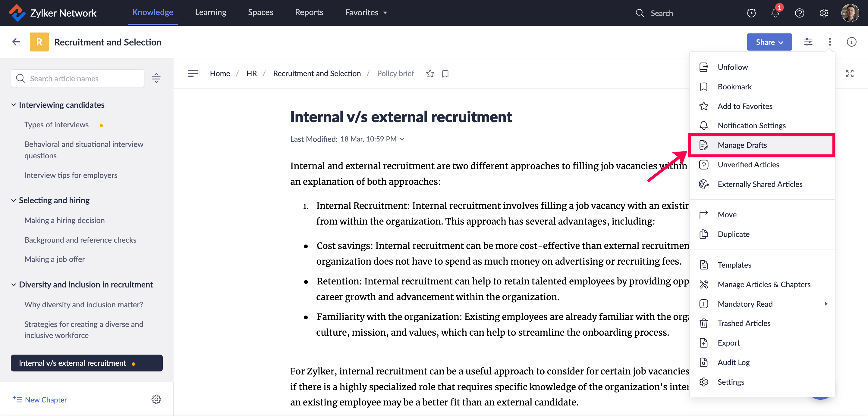Open the recent history clock icon

point(751,13)
